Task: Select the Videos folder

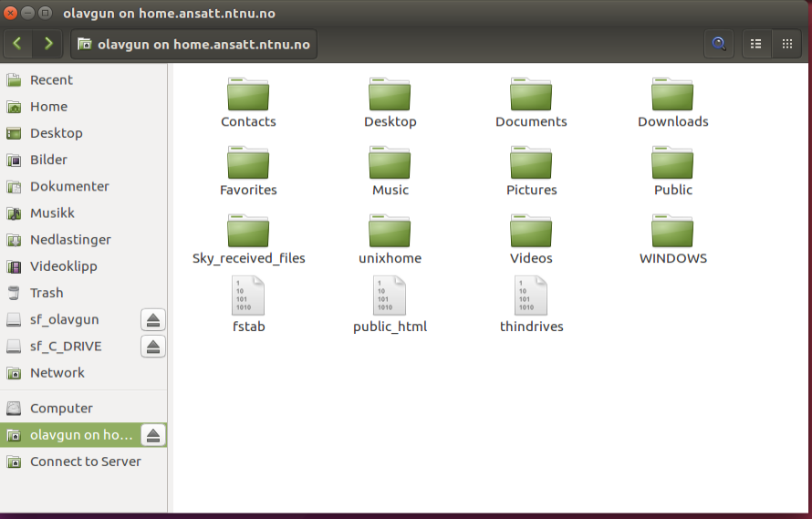Action: point(531,240)
